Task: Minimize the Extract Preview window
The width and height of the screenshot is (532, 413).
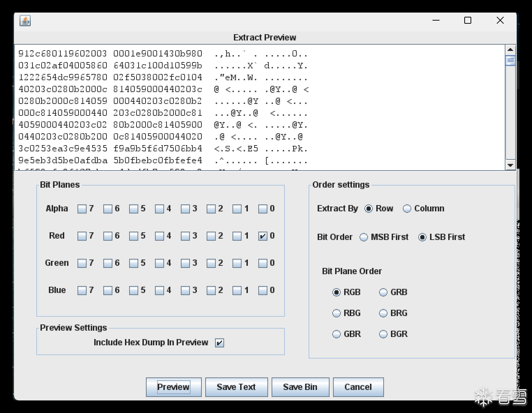Action: [436, 21]
